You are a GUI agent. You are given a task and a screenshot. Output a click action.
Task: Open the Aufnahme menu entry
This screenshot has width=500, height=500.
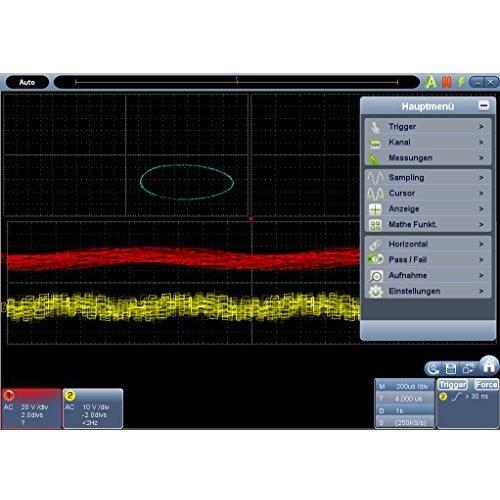(428, 275)
